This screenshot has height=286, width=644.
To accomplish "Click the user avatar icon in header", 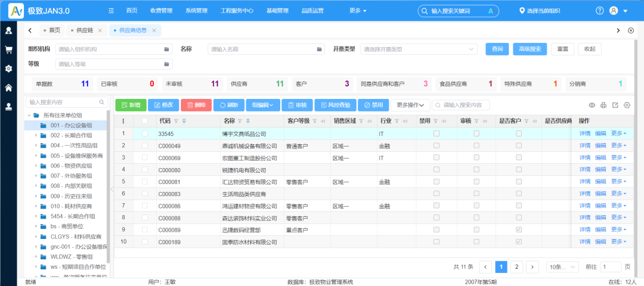I will 614,11.
